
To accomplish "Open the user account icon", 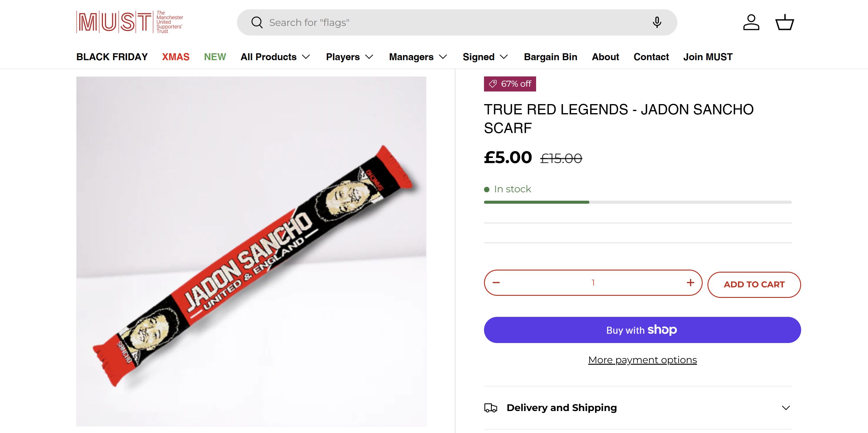I will click(x=751, y=23).
